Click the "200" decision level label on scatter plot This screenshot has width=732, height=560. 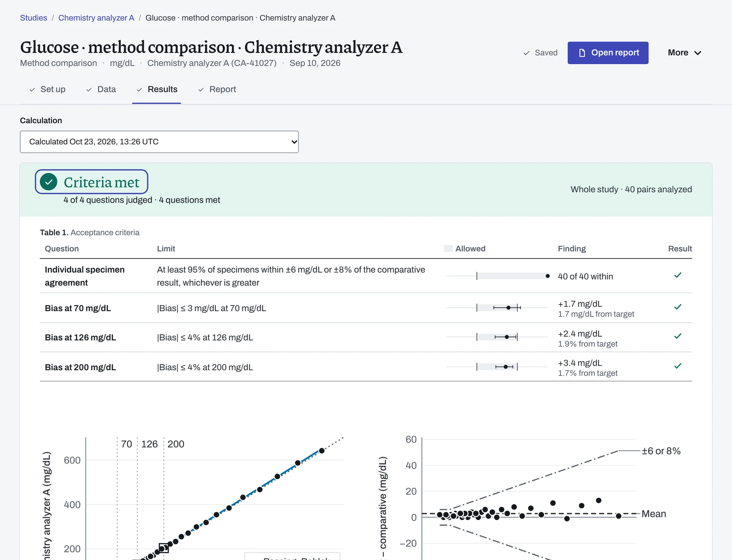pyautogui.click(x=176, y=444)
